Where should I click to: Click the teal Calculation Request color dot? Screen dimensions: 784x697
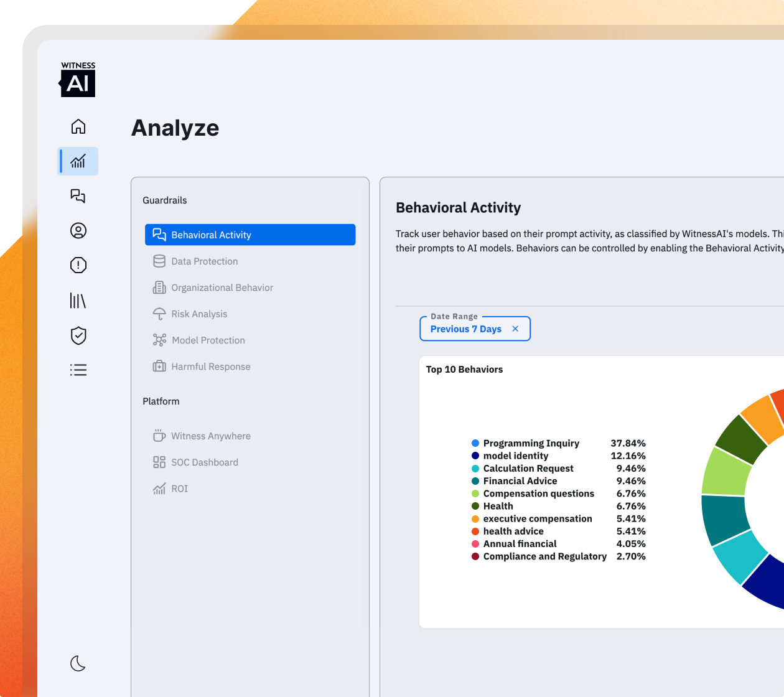pos(475,468)
